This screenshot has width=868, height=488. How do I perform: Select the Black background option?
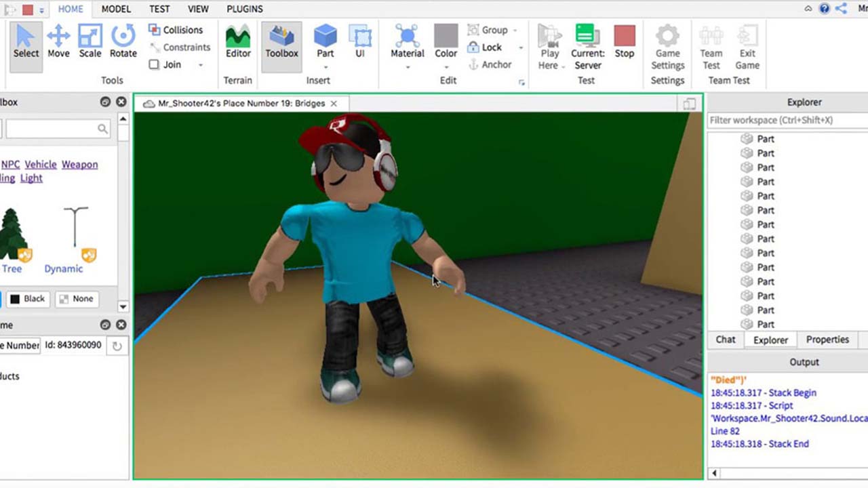(28, 298)
